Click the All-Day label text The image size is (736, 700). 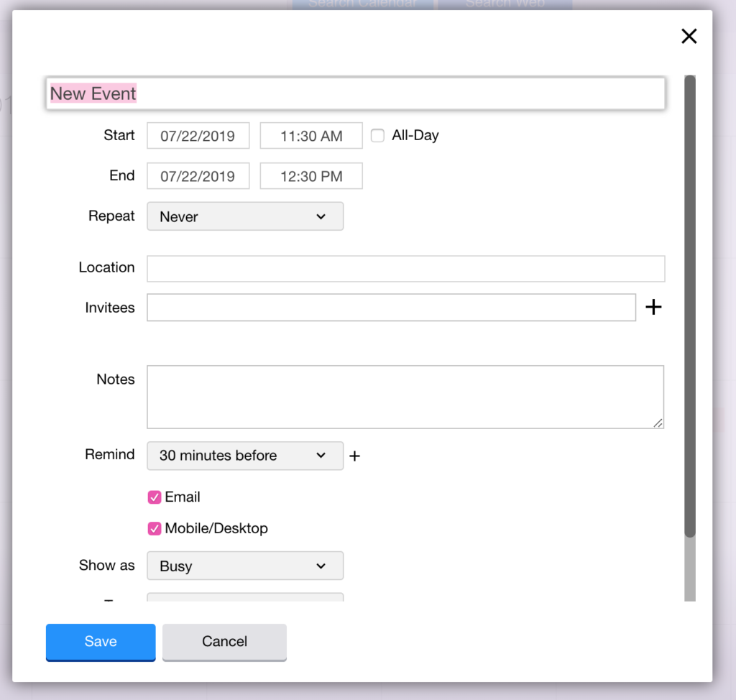click(x=415, y=135)
